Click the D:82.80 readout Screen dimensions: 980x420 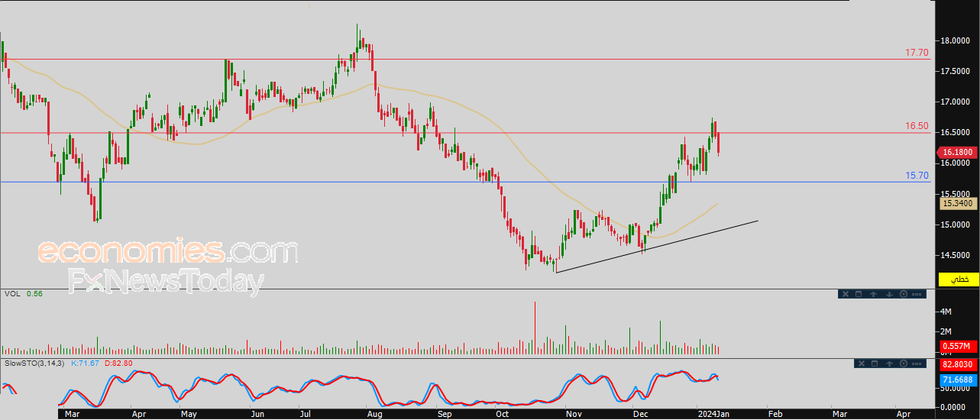[120, 363]
